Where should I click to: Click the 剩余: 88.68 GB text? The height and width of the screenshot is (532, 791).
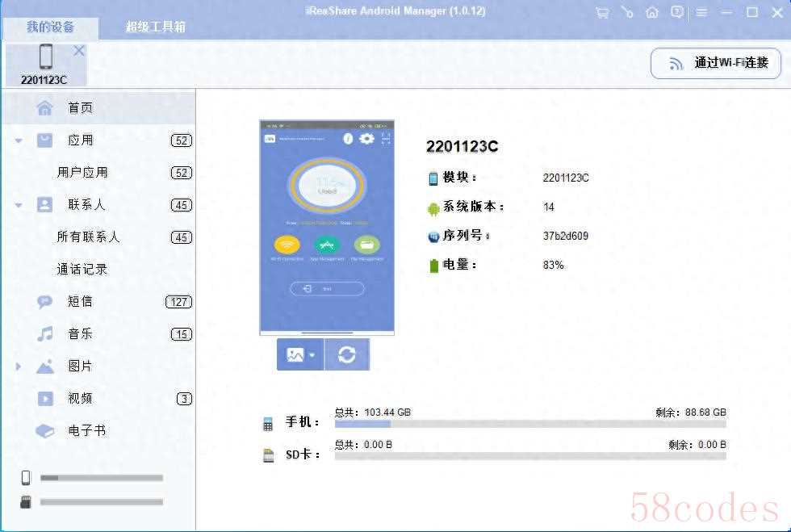[691, 413]
